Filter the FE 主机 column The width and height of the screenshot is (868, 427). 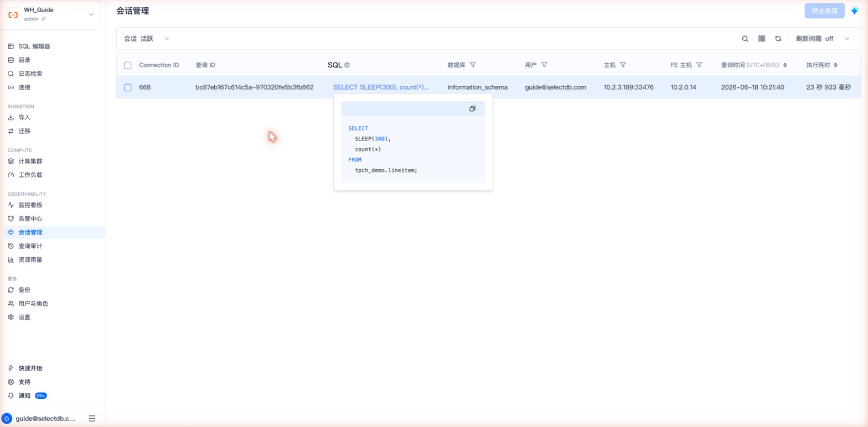coord(699,65)
